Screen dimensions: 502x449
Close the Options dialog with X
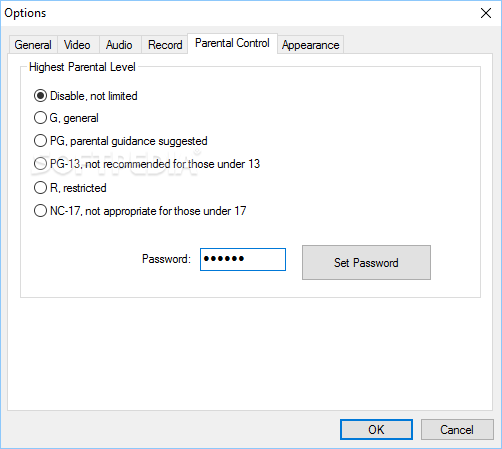pyautogui.click(x=486, y=13)
